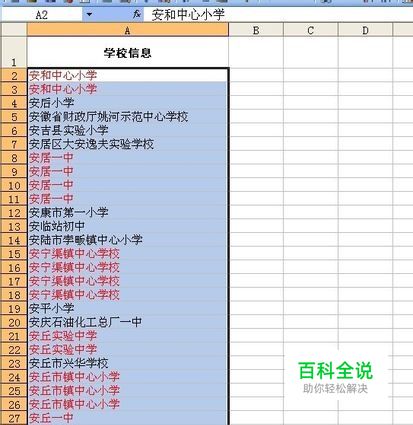Select row 13 header
Image resolution: width=413 pixels, height=425 pixels.
coord(13,226)
